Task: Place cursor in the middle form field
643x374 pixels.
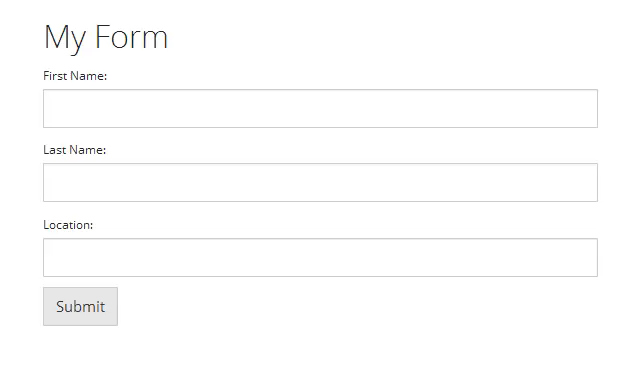Action: (x=320, y=182)
